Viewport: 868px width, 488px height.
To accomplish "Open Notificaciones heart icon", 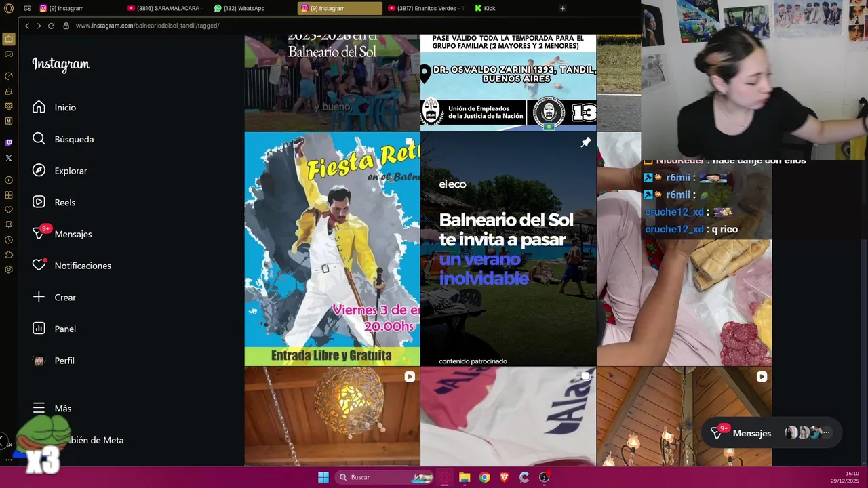I will pyautogui.click(x=39, y=265).
